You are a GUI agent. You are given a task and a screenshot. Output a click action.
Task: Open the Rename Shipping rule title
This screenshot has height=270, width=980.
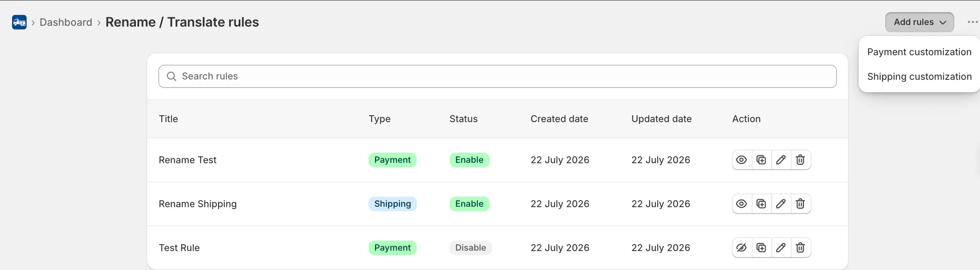click(198, 204)
